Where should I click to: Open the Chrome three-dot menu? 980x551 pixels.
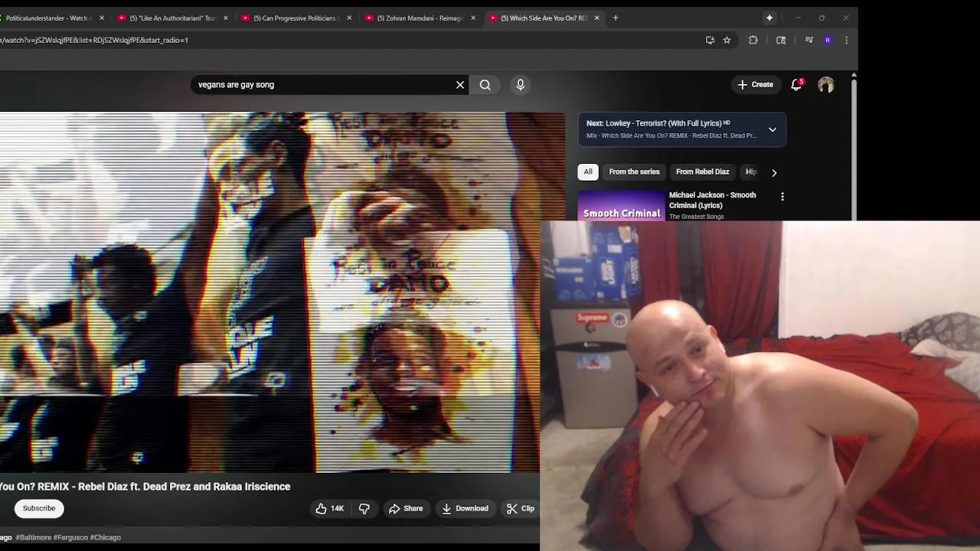click(x=846, y=40)
